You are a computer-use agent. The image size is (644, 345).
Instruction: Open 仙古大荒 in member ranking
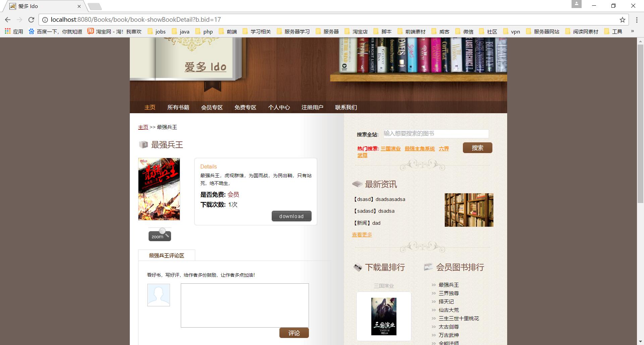tap(449, 310)
